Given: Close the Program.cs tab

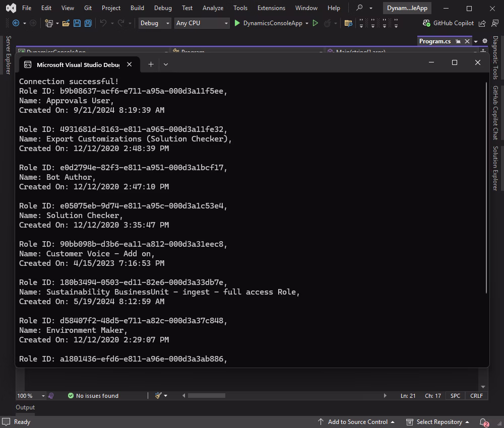Looking at the screenshot, I should (467, 41).
